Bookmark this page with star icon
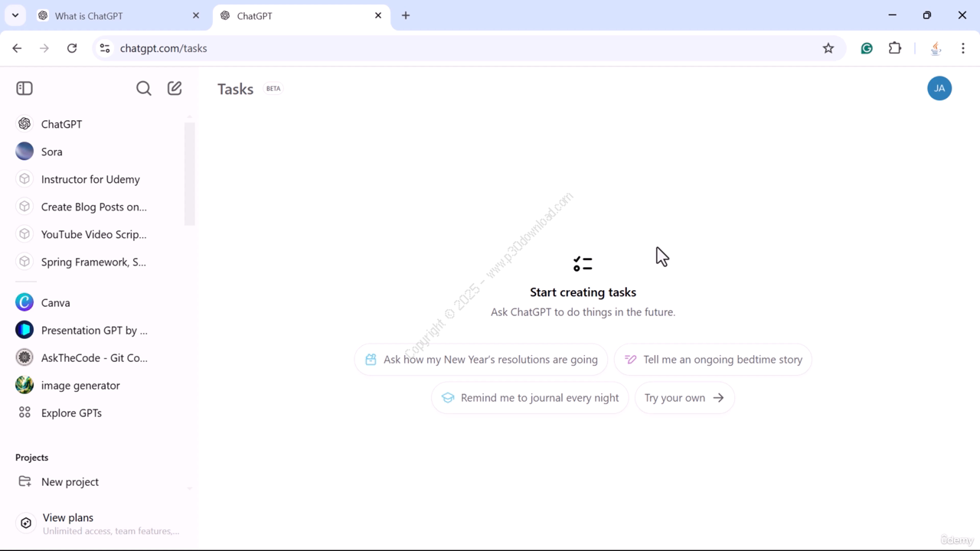980x551 pixels. click(828, 48)
